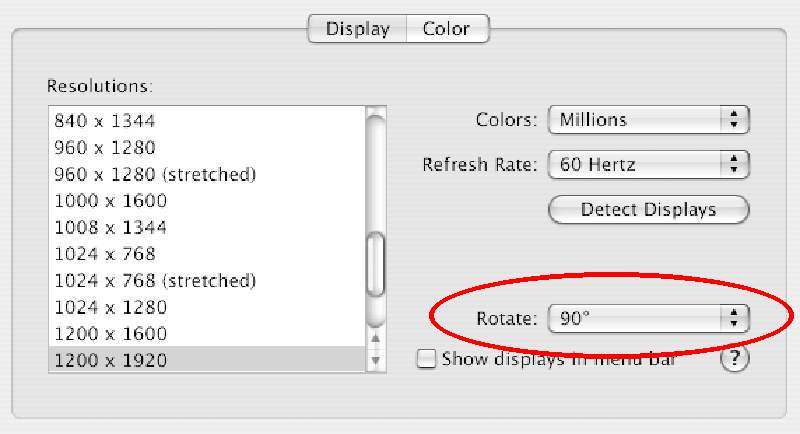Select the 1000 x 1600 resolution
This screenshot has height=434, width=800.
click(x=207, y=200)
